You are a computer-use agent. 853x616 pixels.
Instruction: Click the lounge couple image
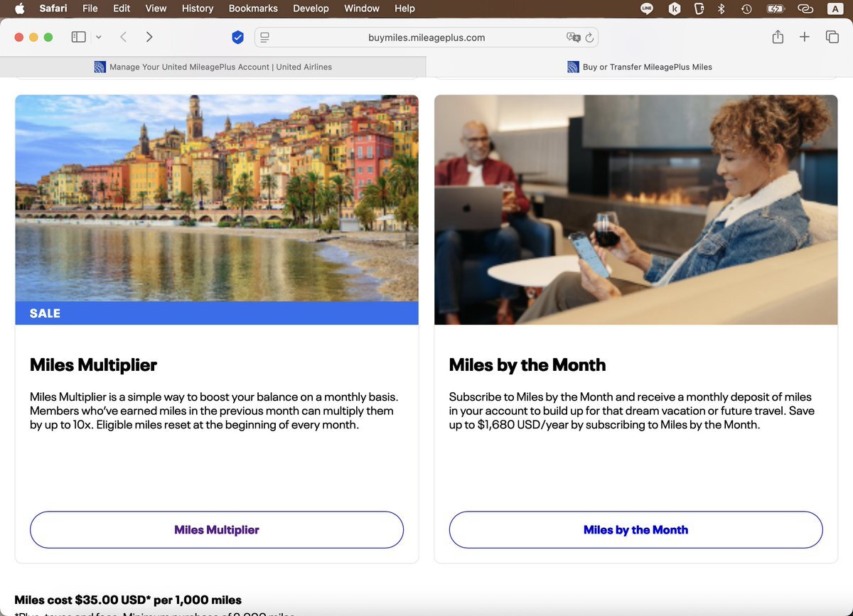(x=635, y=210)
